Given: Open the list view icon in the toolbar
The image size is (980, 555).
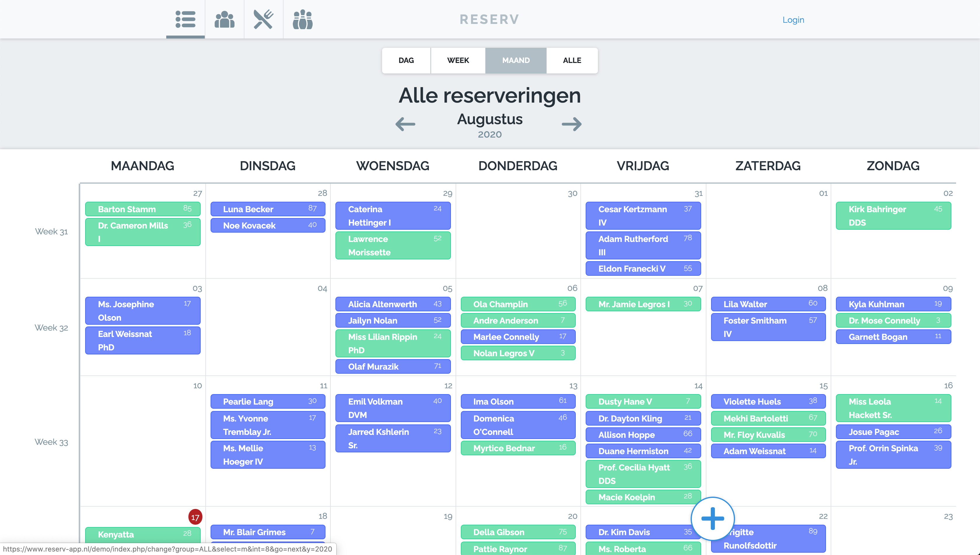Looking at the screenshot, I should click(185, 19).
